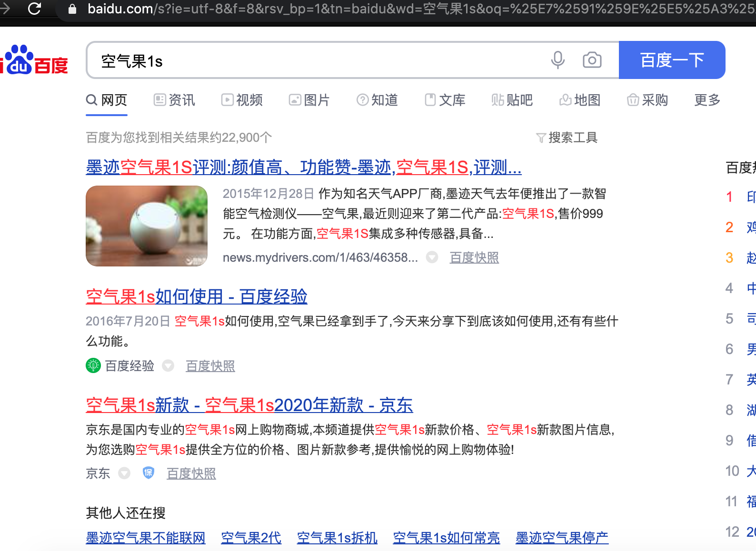The image size is (756, 551).
Task: Click related search 空气果1s如何常亮
Action: (447, 538)
